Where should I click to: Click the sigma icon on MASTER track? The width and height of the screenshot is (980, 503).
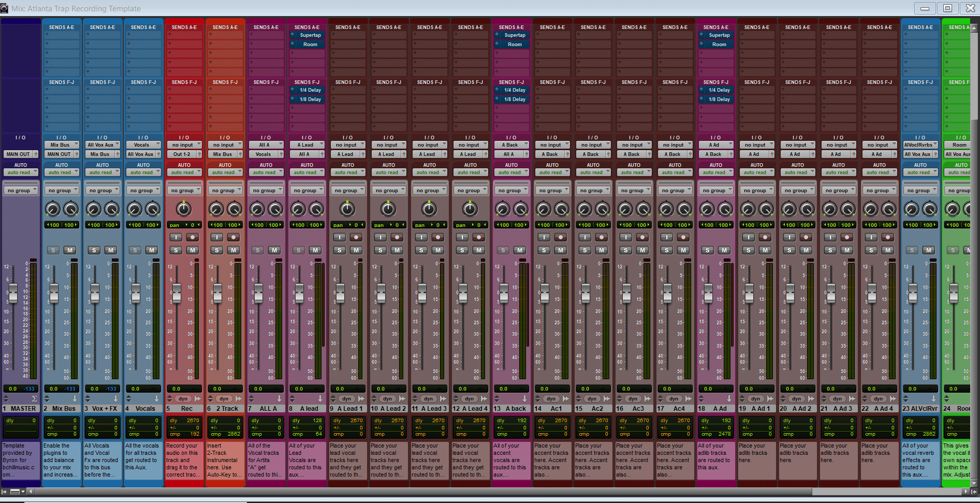[x=34, y=399]
